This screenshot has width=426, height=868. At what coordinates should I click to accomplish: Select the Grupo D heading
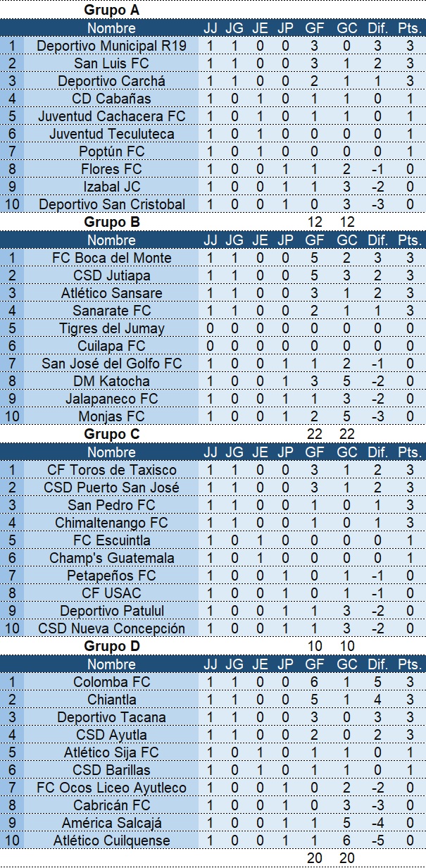pos(111,646)
